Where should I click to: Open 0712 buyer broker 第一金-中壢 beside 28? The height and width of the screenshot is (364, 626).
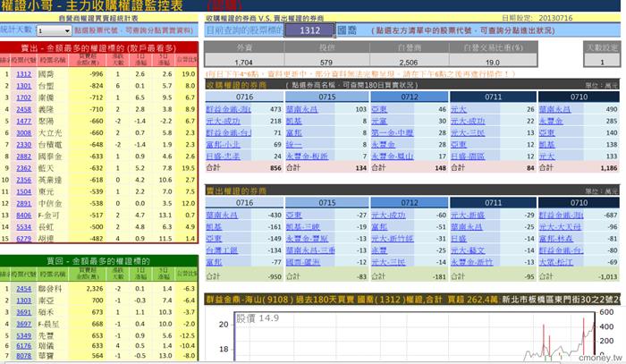click(x=393, y=133)
